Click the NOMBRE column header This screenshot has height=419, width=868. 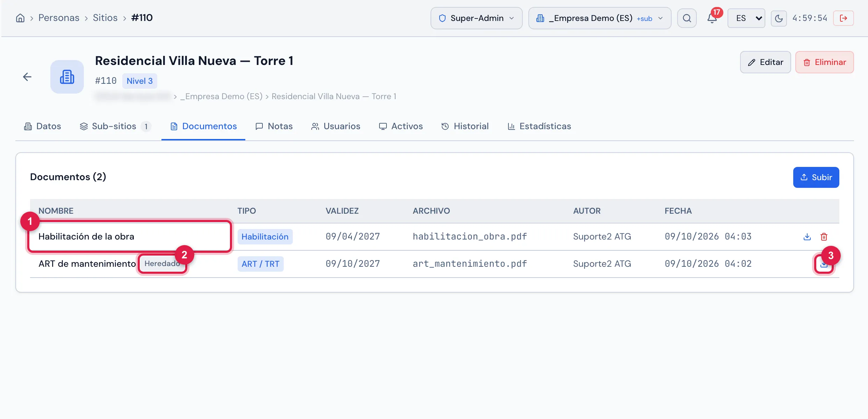click(x=56, y=211)
